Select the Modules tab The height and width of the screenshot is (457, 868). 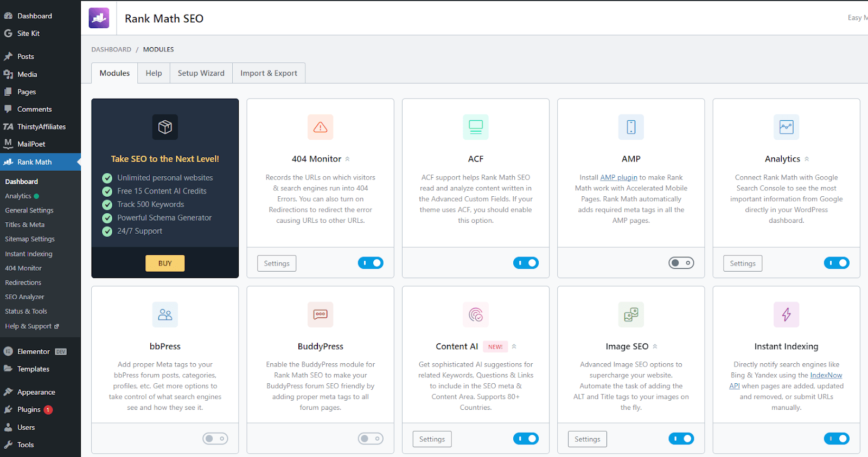point(114,73)
